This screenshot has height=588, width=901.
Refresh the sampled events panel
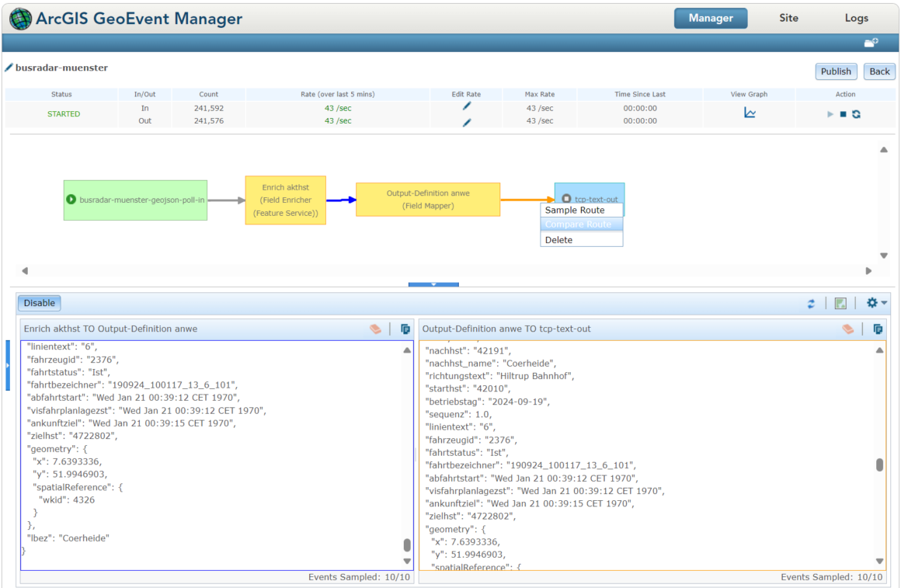[811, 304]
